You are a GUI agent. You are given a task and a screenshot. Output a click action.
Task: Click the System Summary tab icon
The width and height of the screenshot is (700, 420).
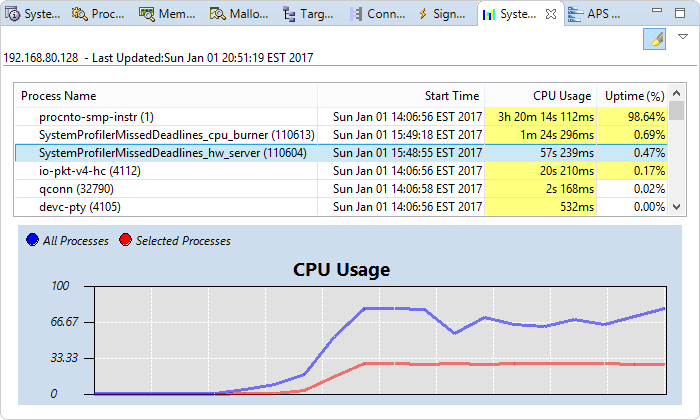[13, 14]
